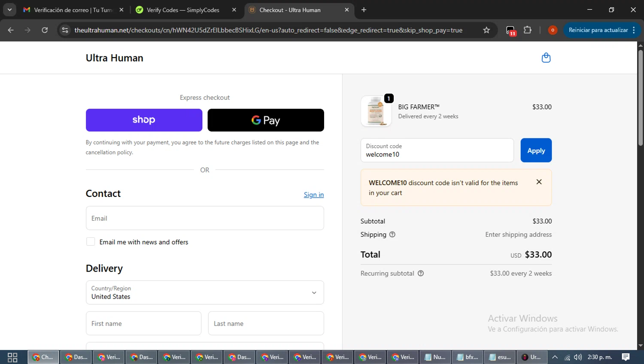Expand the Country/Region dropdown

point(205,293)
